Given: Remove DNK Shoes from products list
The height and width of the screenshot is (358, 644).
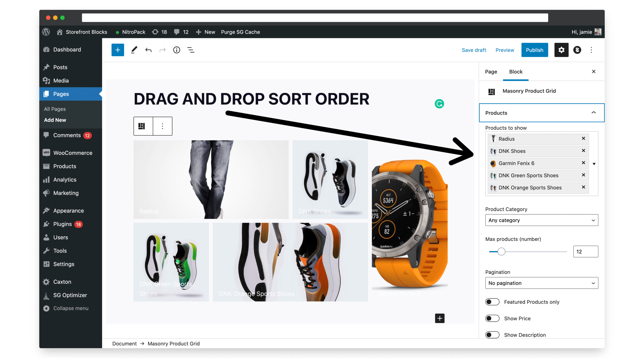Looking at the screenshot, I should [x=583, y=151].
